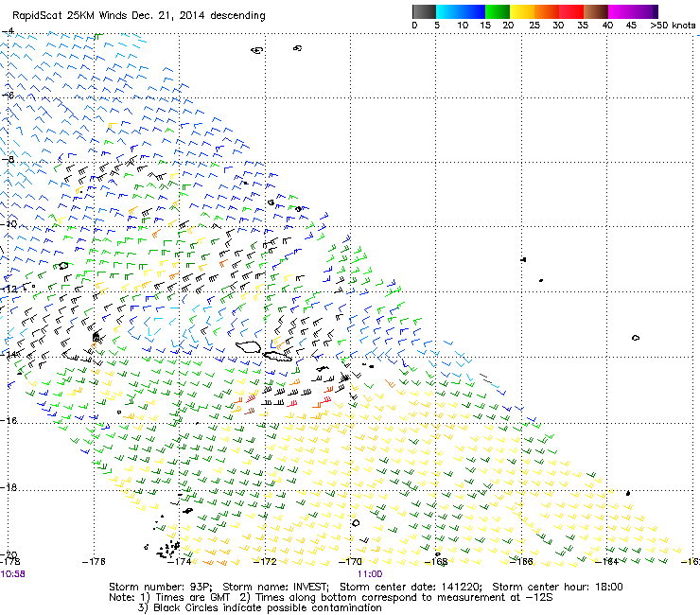Click the '10:58' purple time label

point(13,574)
